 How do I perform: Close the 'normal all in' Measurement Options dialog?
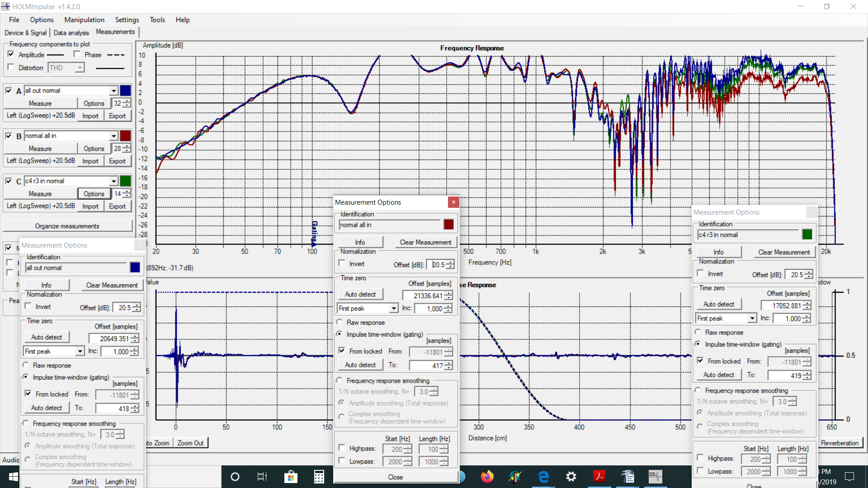(x=453, y=202)
